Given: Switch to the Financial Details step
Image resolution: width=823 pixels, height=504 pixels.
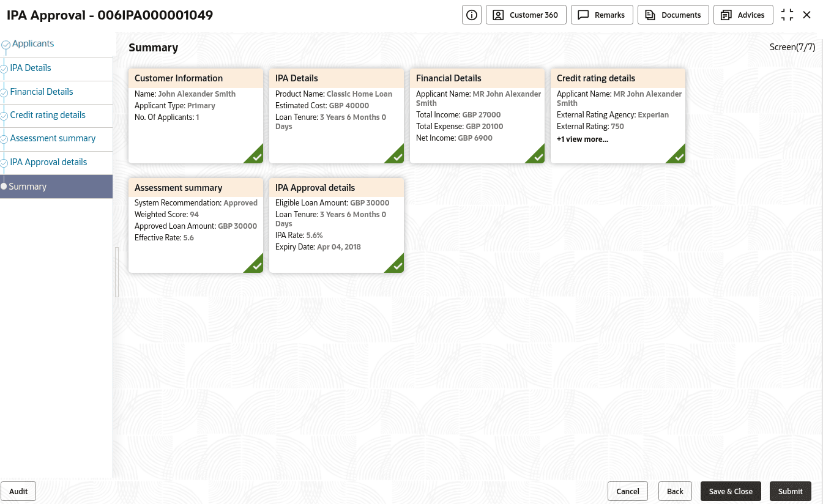Looking at the screenshot, I should 42,92.
